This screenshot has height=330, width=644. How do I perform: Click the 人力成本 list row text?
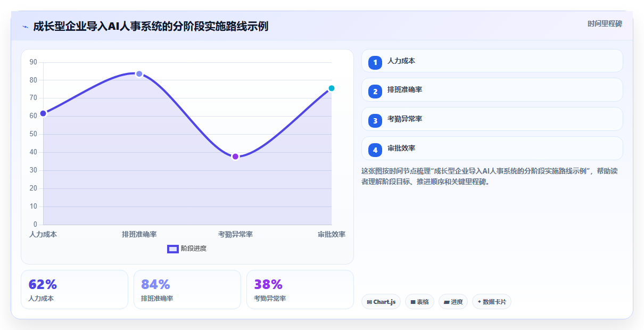coord(401,61)
